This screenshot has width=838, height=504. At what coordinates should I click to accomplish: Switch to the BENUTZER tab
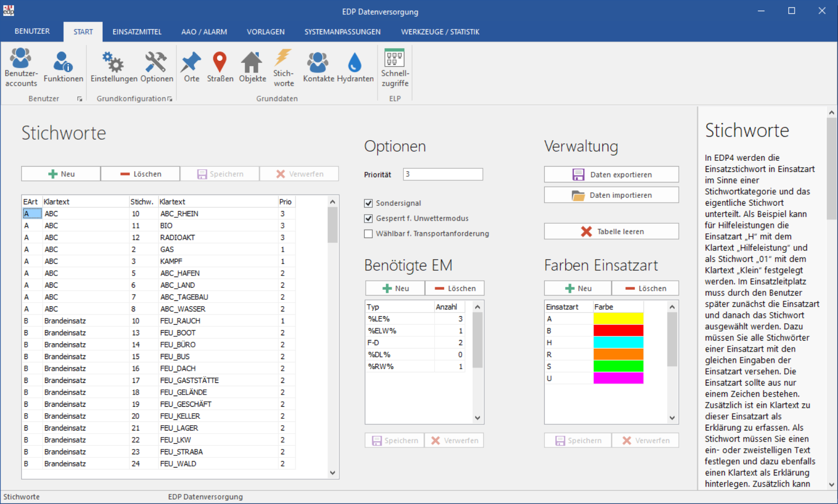[32, 32]
